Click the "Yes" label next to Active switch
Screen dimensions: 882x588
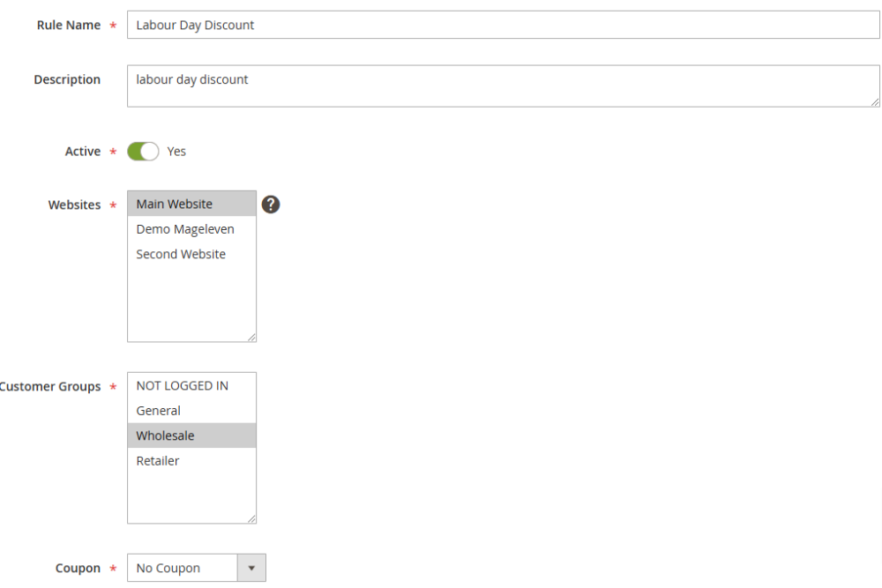[176, 152]
